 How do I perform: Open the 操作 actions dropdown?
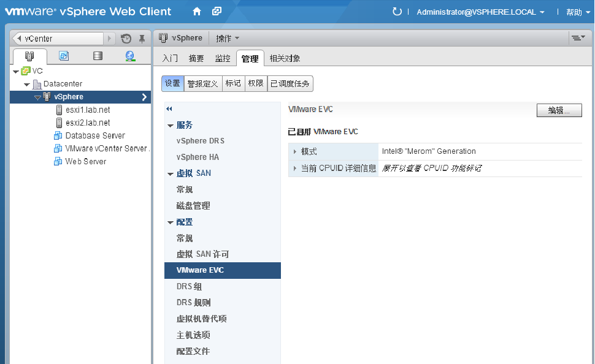[x=228, y=38]
